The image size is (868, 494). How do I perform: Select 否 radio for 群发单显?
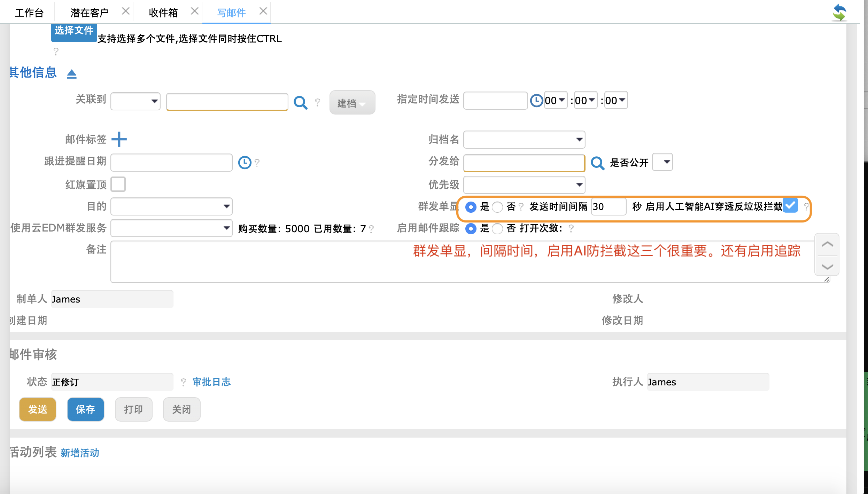click(497, 207)
